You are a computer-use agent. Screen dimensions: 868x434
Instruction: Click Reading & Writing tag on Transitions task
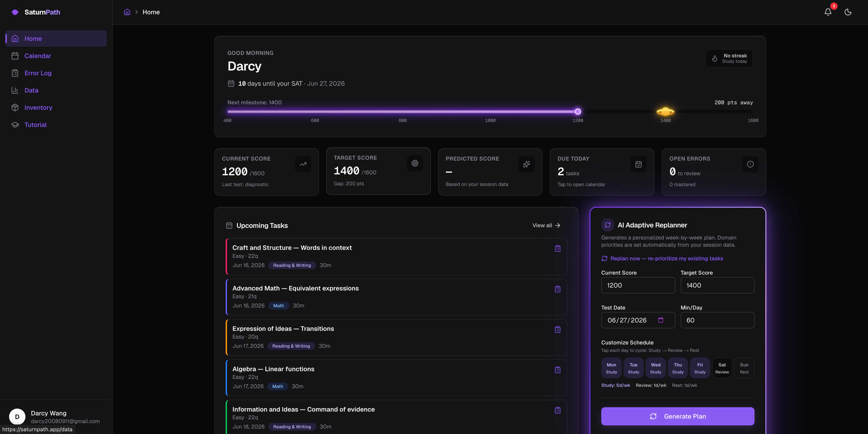point(291,346)
